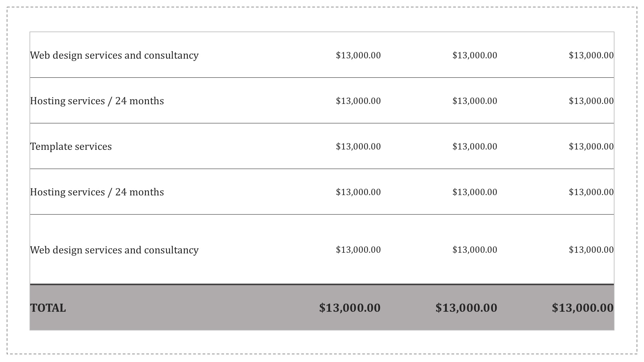Click last amount in upper Hosting services row
644x362 pixels.
pyautogui.click(x=591, y=101)
